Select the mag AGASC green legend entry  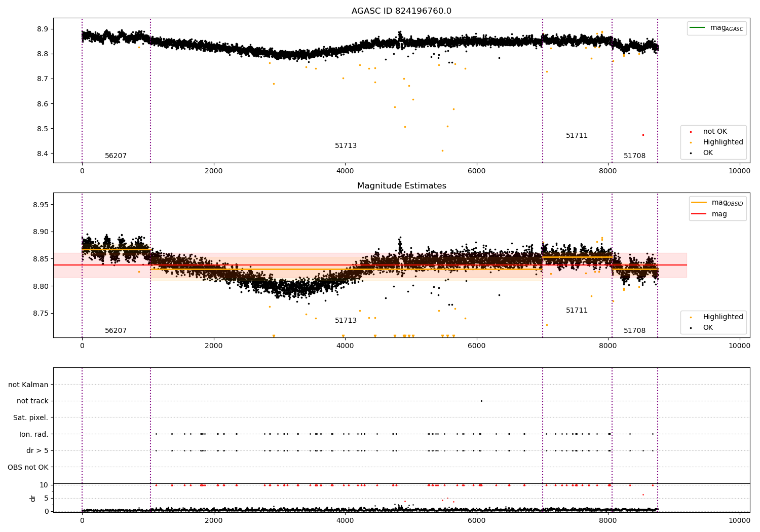(716, 28)
